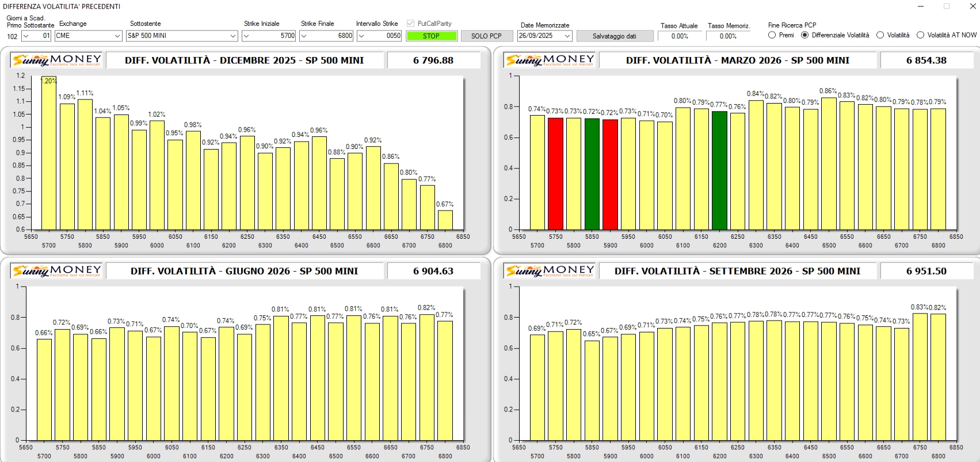Click the Tasso Memoriz. rate field
This screenshot has width=980, height=462.
tap(728, 36)
